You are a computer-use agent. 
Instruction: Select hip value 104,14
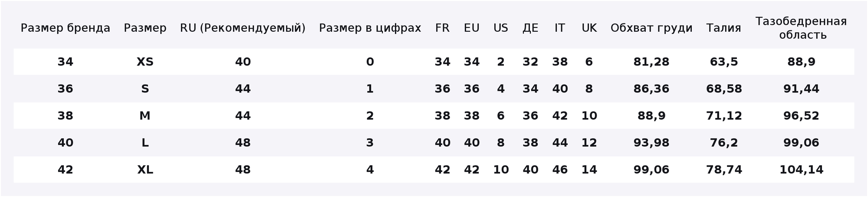801,170
